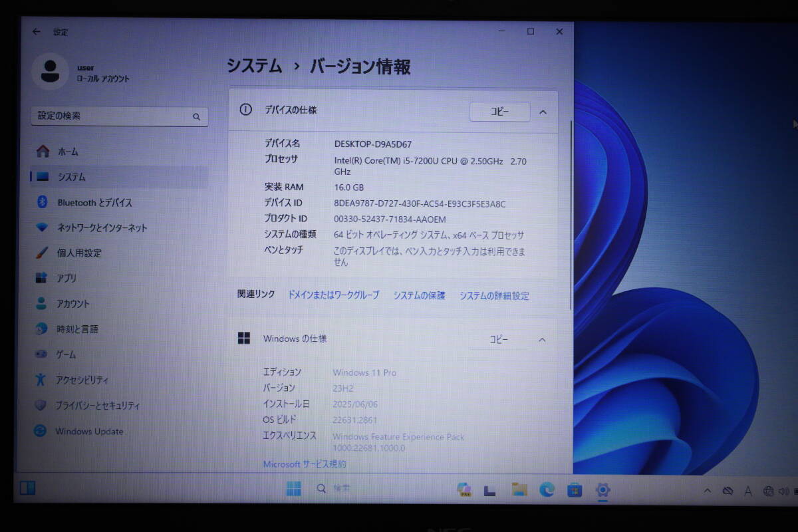Copy the デバイスの仕様 details
798x532 pixels.
(x=499, y=112)
